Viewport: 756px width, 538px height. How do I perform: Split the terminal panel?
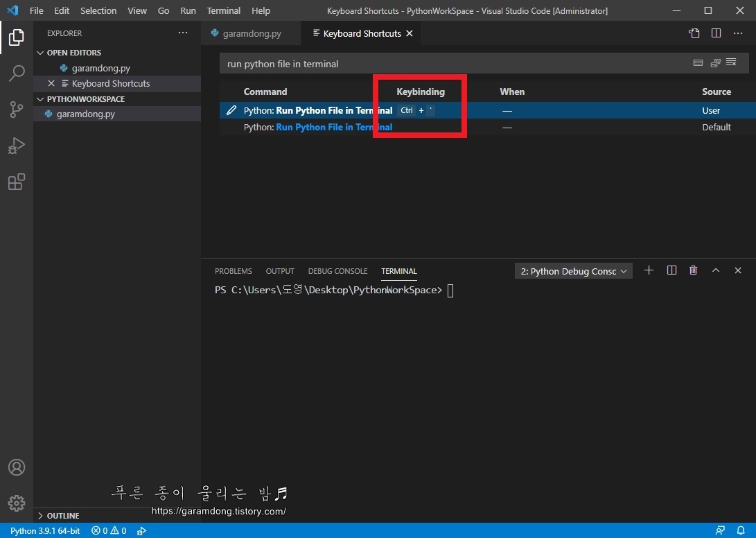pos(671,270)
